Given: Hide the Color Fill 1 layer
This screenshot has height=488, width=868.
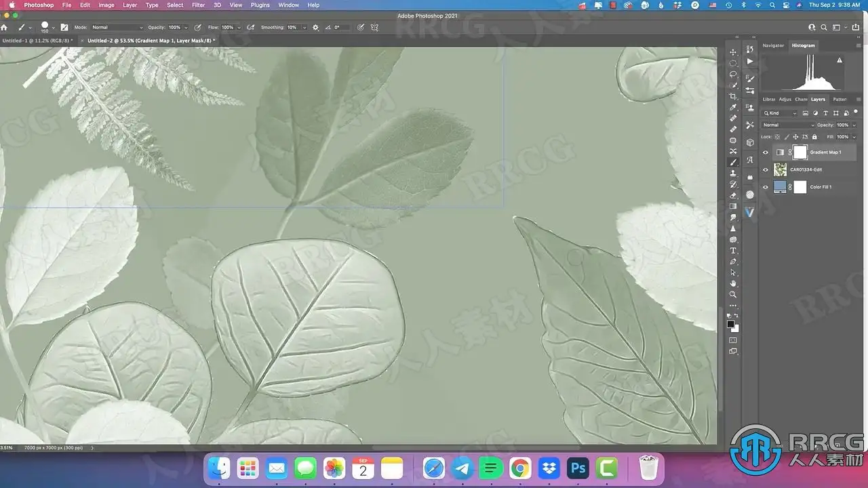Looking at the screenshot, I should click(x=766, y=187).
